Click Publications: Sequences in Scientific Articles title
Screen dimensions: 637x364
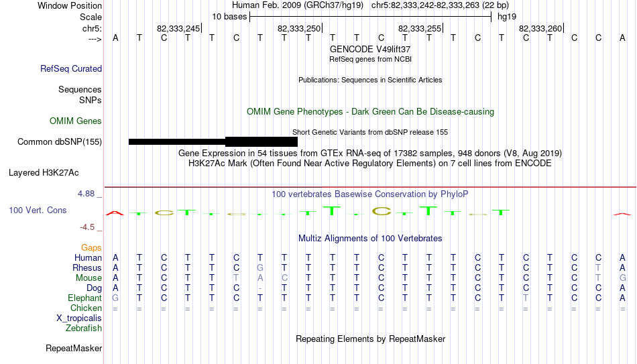(370, 80)
